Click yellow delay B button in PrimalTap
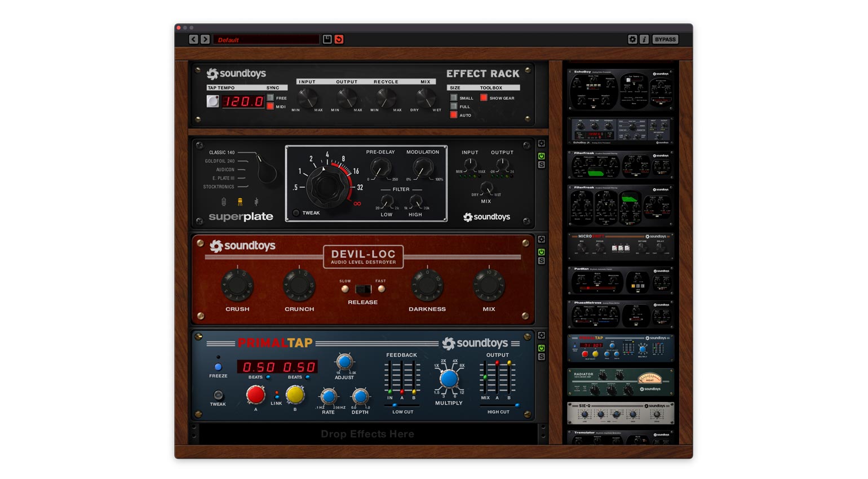 pos(295,395)
